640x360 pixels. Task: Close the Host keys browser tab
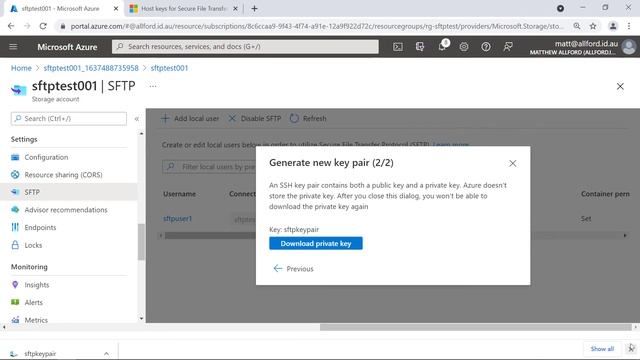(235, 8)
